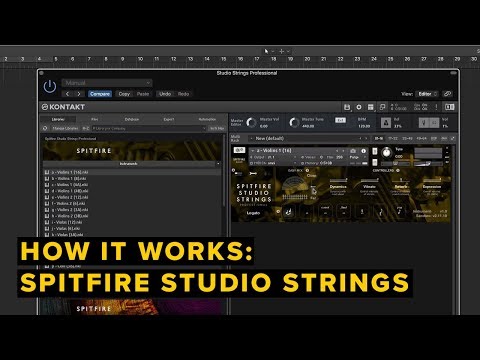Select 'e - Violins 2 (12).nki' in list
Viewport: 480px width, 360px height.
[132, 197]
